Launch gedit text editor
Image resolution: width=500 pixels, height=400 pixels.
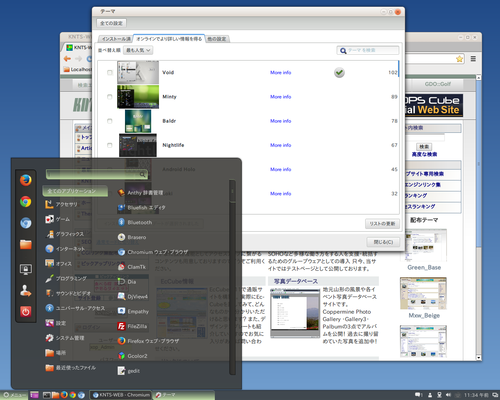click(129, 371)
